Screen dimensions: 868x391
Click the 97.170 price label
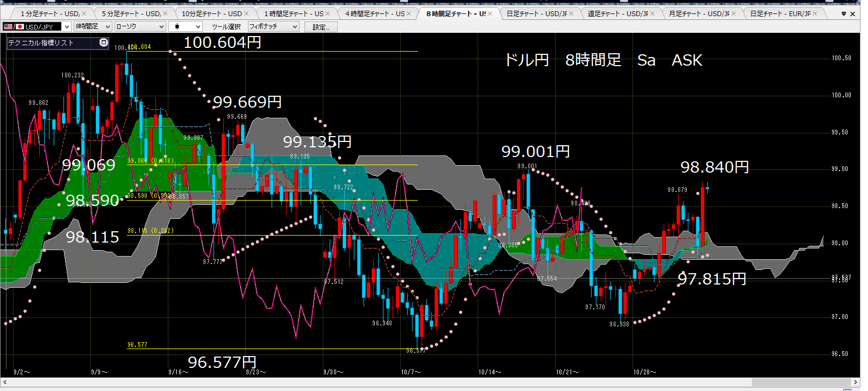click(x=595, y=307)
